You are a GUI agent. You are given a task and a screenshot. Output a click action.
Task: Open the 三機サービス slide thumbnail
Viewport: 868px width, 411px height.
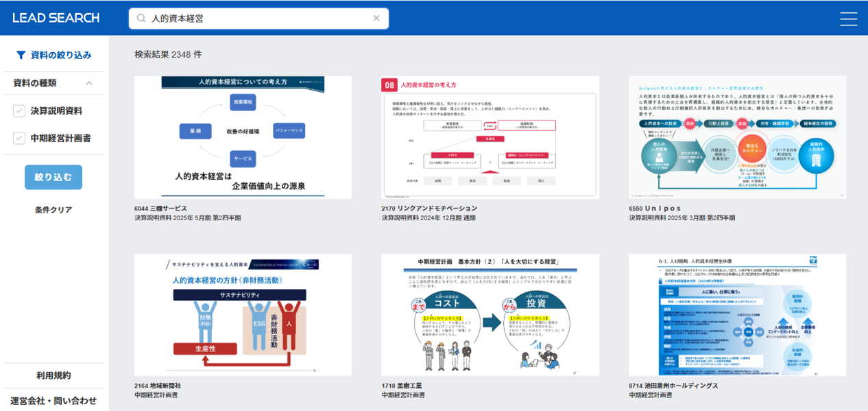point(243,137)
